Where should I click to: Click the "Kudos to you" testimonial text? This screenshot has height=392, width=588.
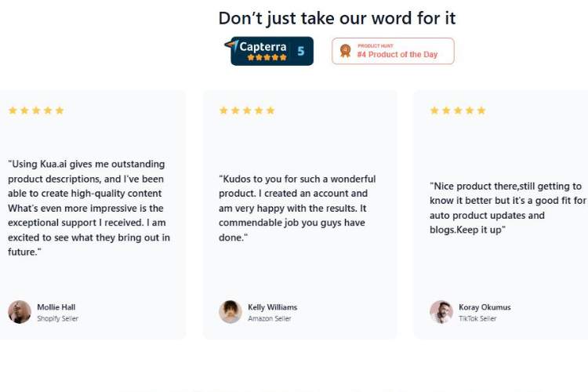pos(297,208)
